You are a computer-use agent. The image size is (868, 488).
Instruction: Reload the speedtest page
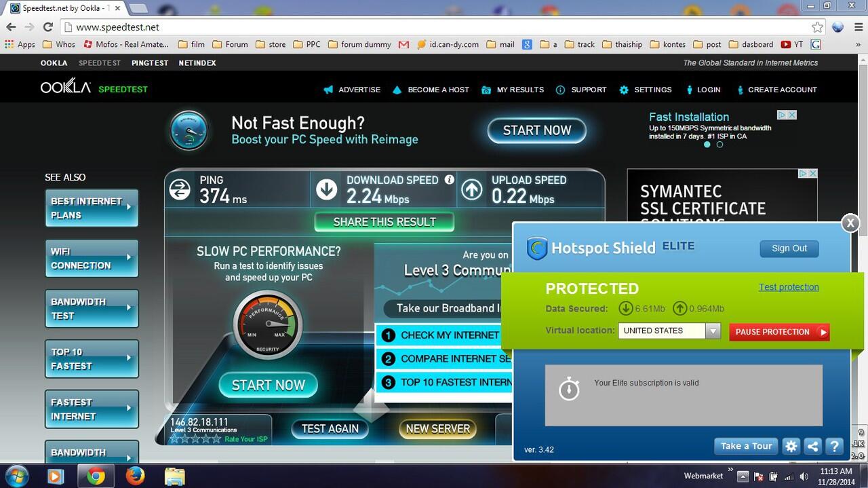[x=47, y=27]
